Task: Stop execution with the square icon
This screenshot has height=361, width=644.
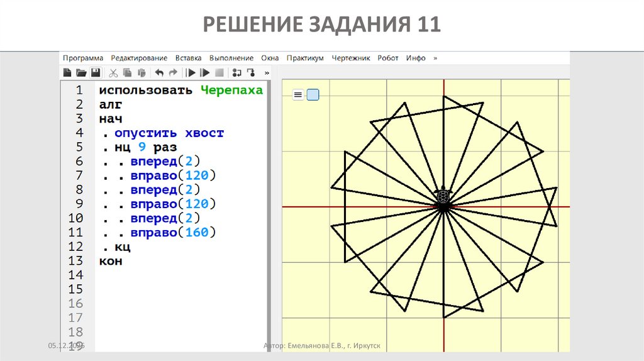Action: pyautogui.click(x=219, y=73)
